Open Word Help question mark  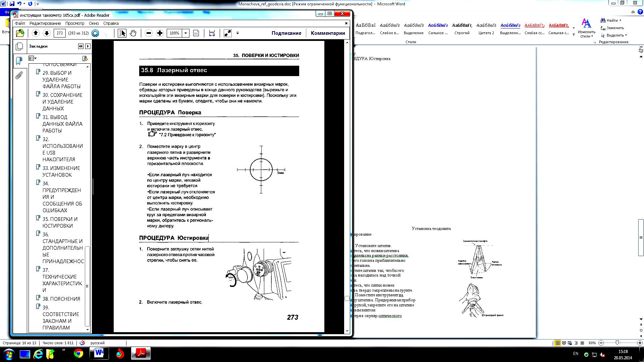click(640, 11)
